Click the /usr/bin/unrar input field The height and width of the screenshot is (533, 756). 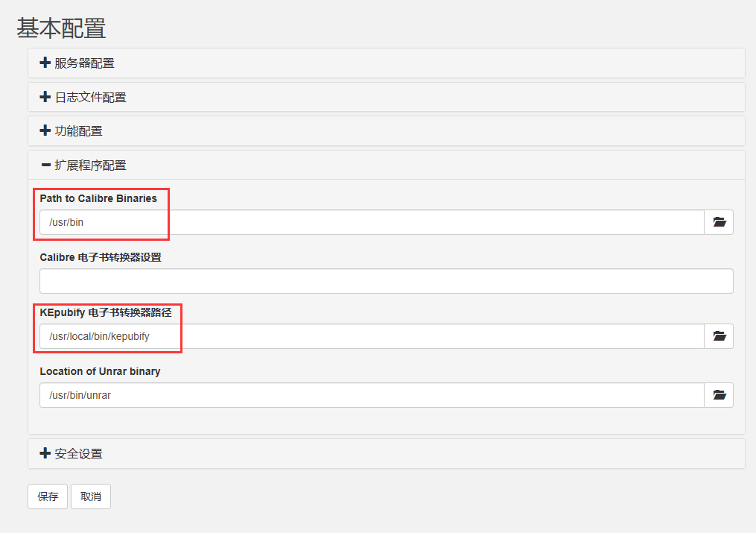tap(371, 395)
